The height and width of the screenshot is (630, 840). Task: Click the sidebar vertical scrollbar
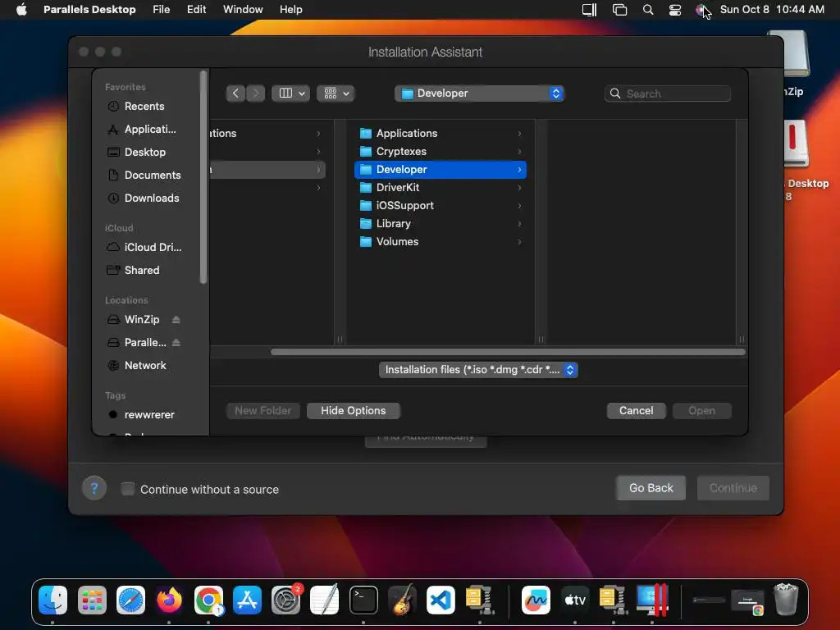(x=203, y=177)
